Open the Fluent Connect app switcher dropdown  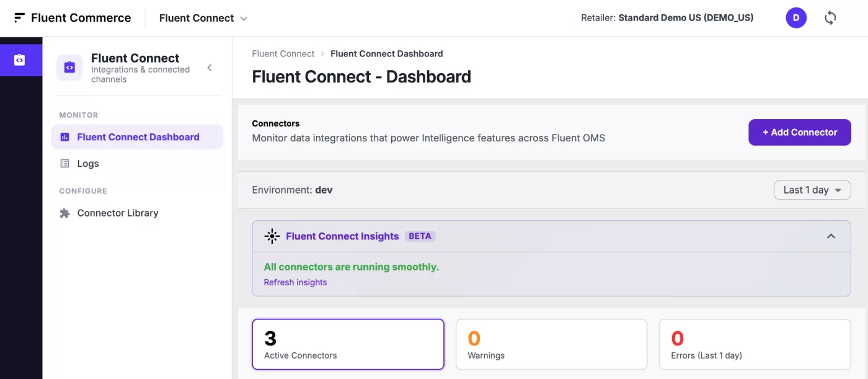tap(203, 18)
